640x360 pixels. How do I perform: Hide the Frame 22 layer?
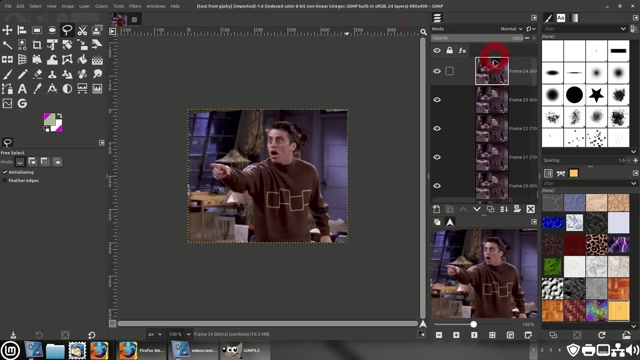437,128
